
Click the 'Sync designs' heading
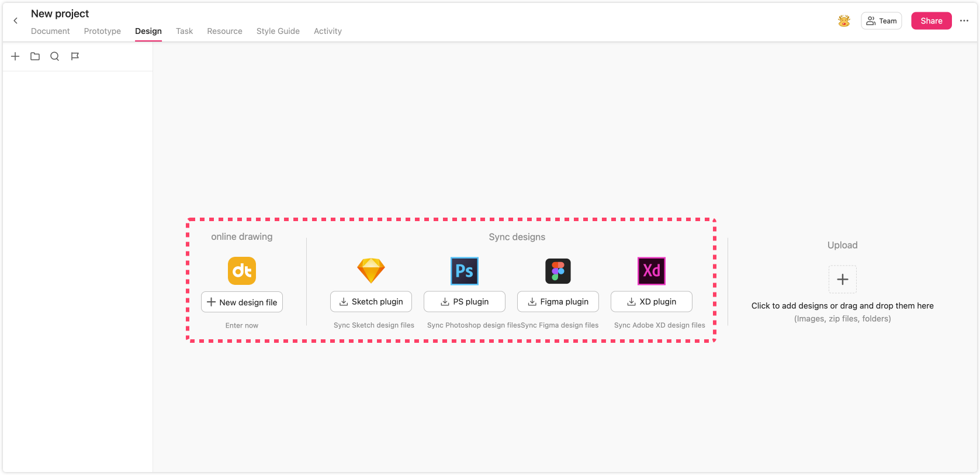point(517,237)
